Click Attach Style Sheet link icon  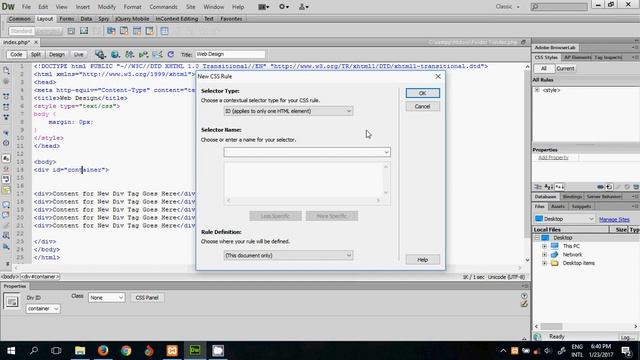tap(600, 187)
